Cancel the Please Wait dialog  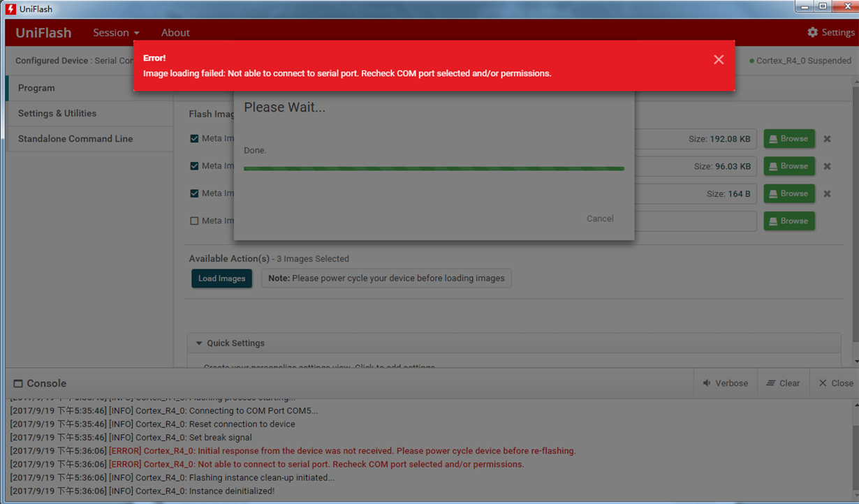[x=600, y=218]
